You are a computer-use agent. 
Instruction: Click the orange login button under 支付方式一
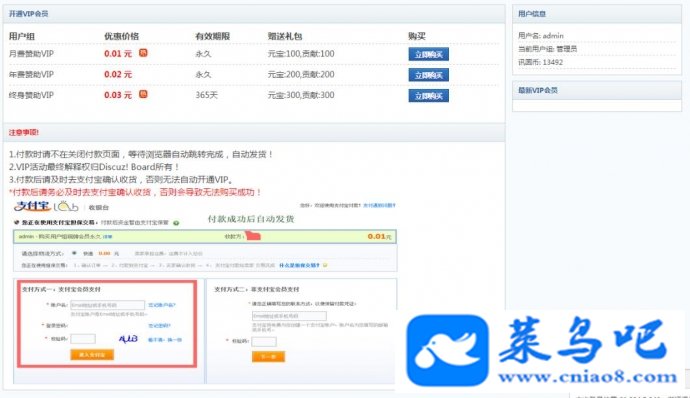coord(92,355)
